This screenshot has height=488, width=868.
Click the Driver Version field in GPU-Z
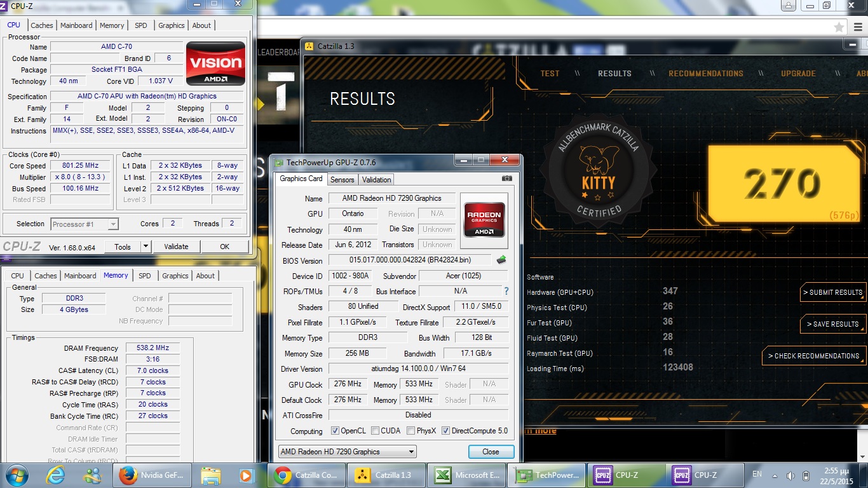(418, 369)
